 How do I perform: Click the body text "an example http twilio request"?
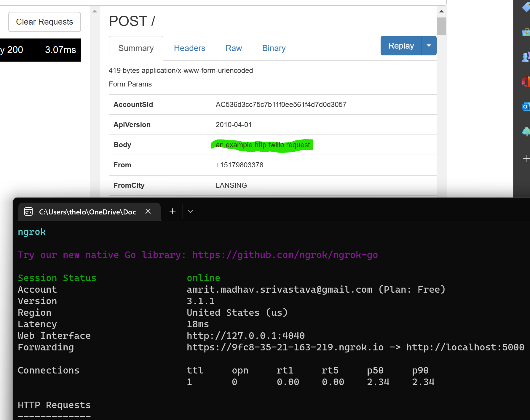pos(263,145)
